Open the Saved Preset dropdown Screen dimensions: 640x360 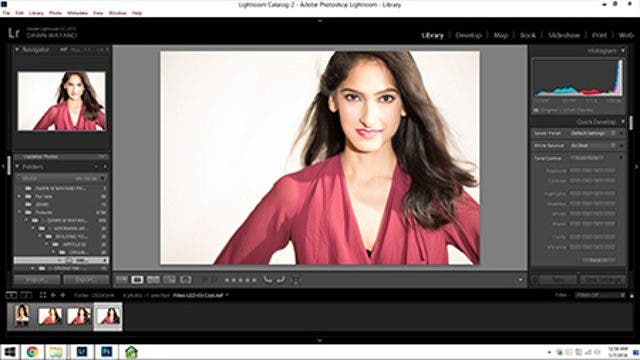593,133
